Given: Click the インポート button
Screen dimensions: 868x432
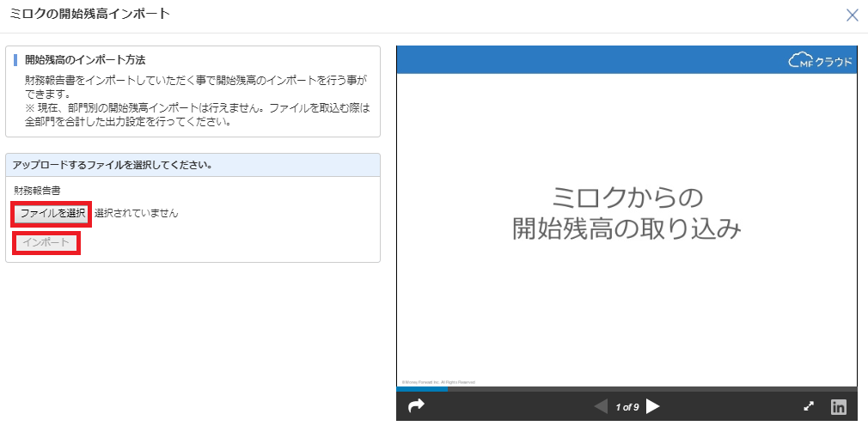Looking at the screenshot, I should [x=46, y=243].
